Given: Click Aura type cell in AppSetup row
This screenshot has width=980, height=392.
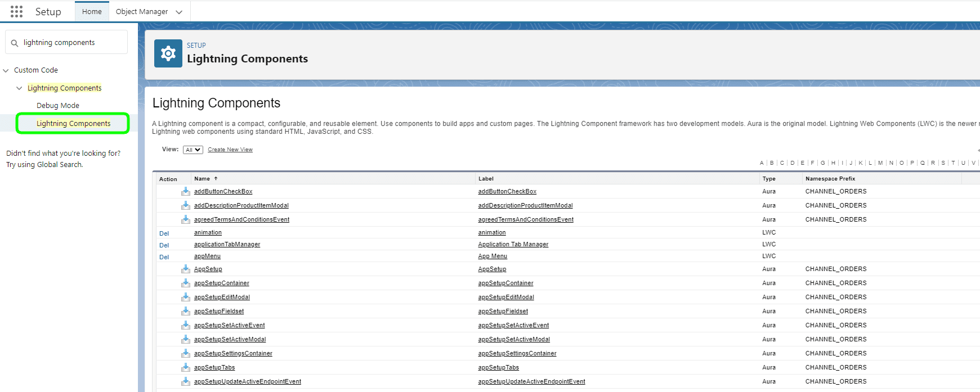Looking at the screenshot, I should (x=769, y=269).
